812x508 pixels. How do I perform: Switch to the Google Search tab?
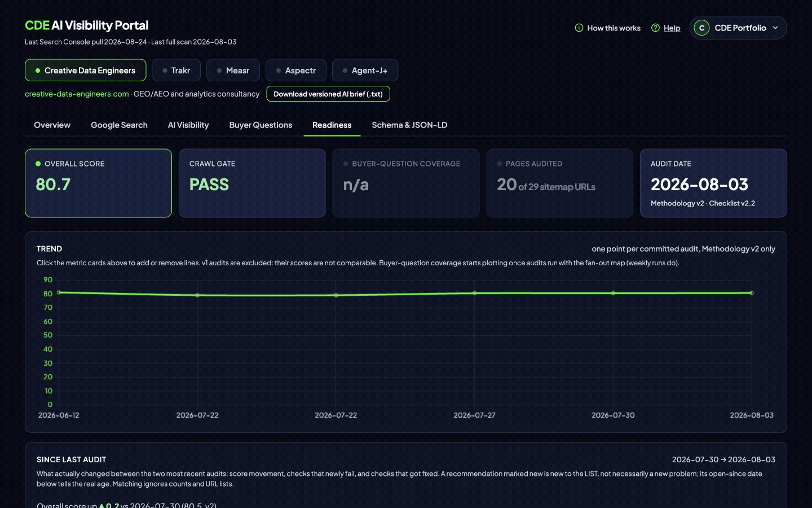click(x=119, y=125)
